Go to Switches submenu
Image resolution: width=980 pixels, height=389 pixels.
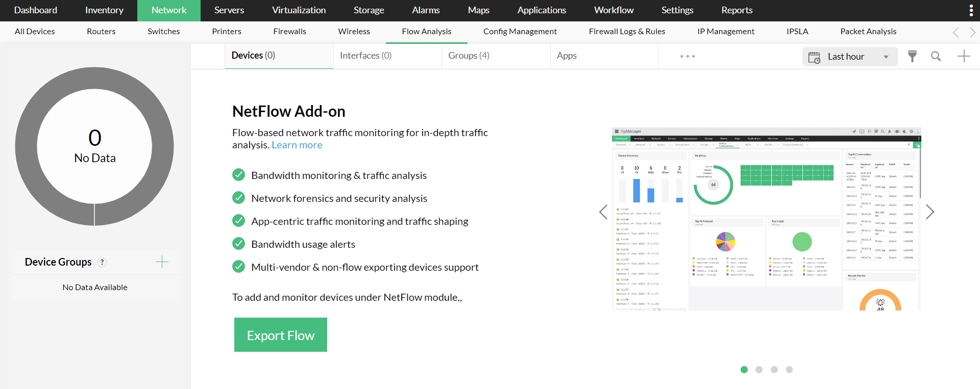(x=164, y=32)
